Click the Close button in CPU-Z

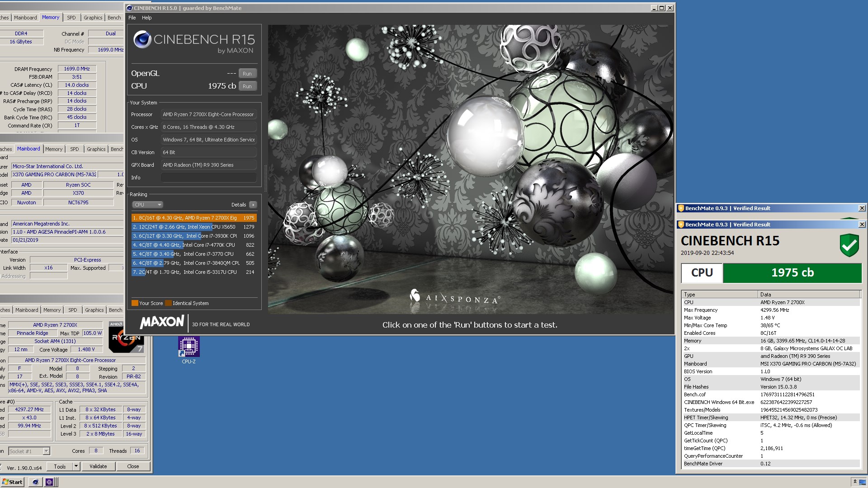[133, 466]
